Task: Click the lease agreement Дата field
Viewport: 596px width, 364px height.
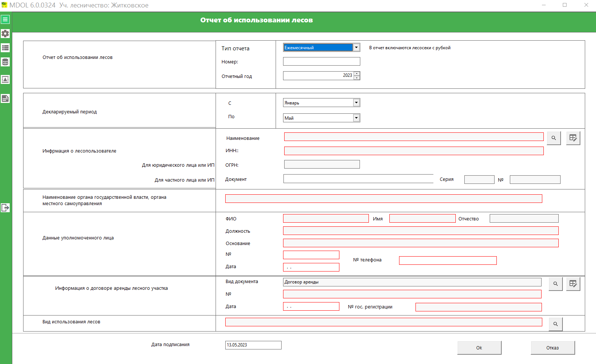Action: [x=311, y=307]
